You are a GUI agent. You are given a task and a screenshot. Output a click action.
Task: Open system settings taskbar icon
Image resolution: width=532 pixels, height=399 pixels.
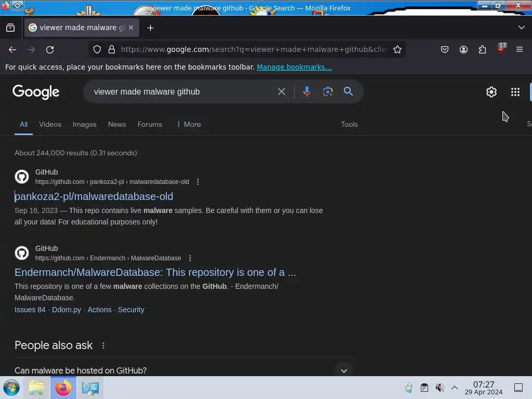pyautogui.click(x=90, y=388)
